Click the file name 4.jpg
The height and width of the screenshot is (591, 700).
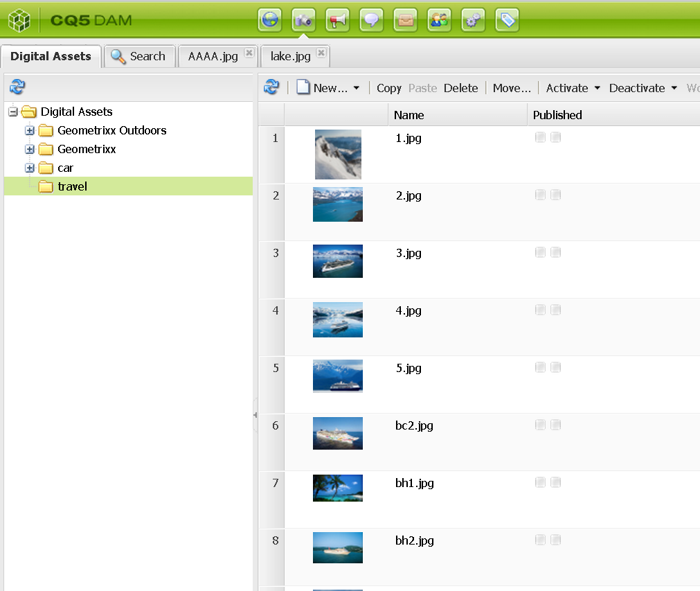pyautogui.click(x=409, y=311)
